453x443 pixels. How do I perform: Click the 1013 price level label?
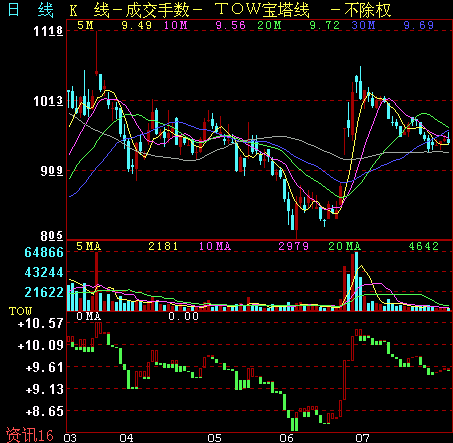click(x=48, y=101)
